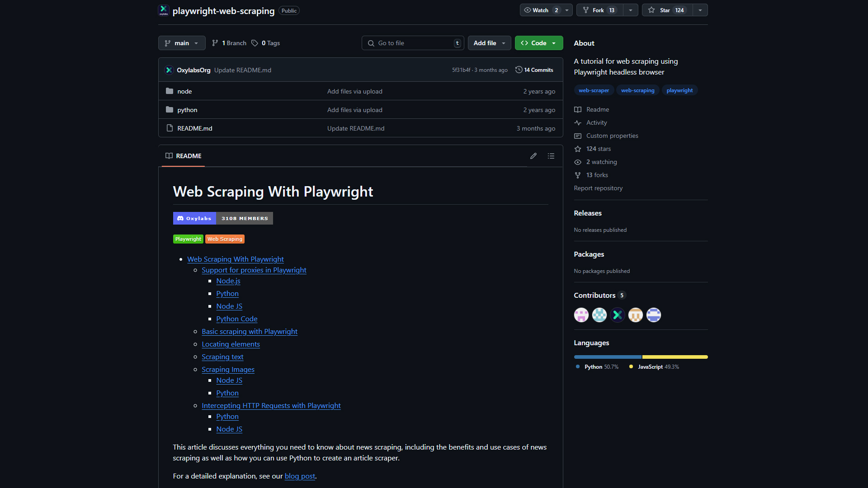
Task: Open the README.md file
Action: (x=195, y=128)
